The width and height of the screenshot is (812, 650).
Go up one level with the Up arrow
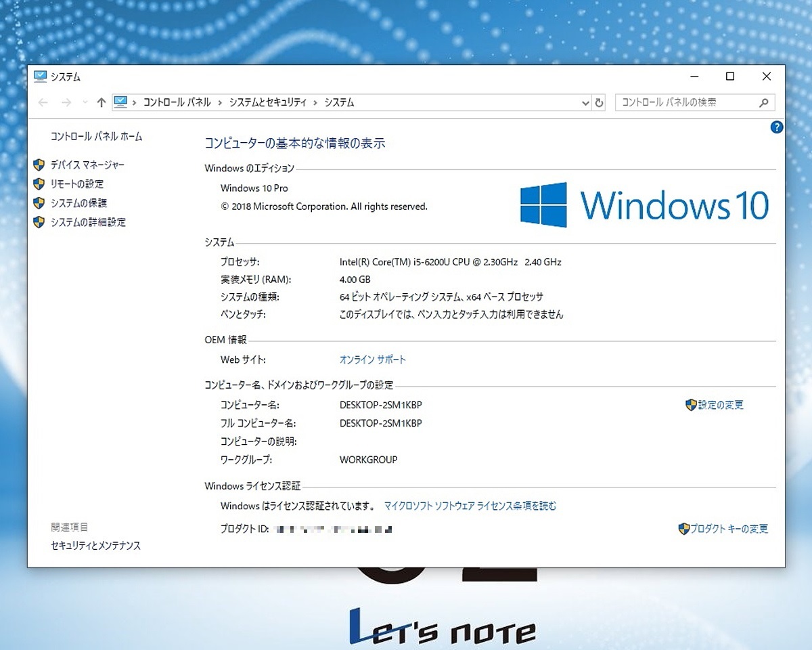click(x=101, y=102)
